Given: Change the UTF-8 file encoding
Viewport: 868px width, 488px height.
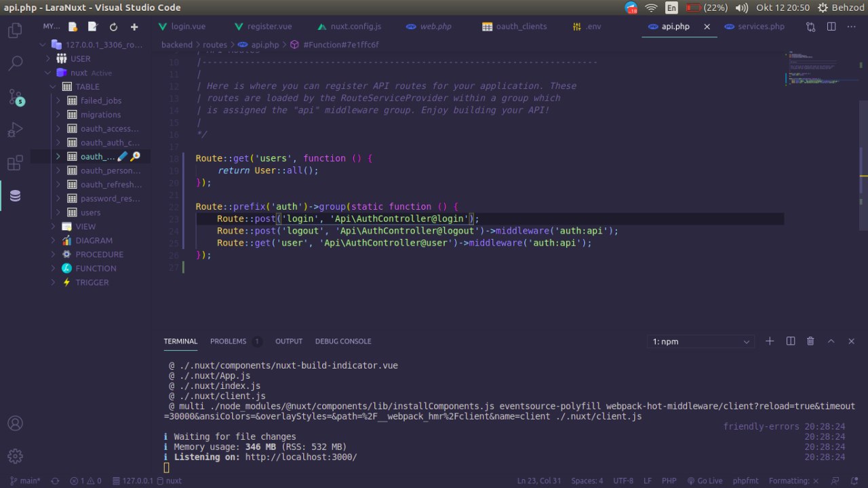Looking at the screenshot, I should [623, 481].
